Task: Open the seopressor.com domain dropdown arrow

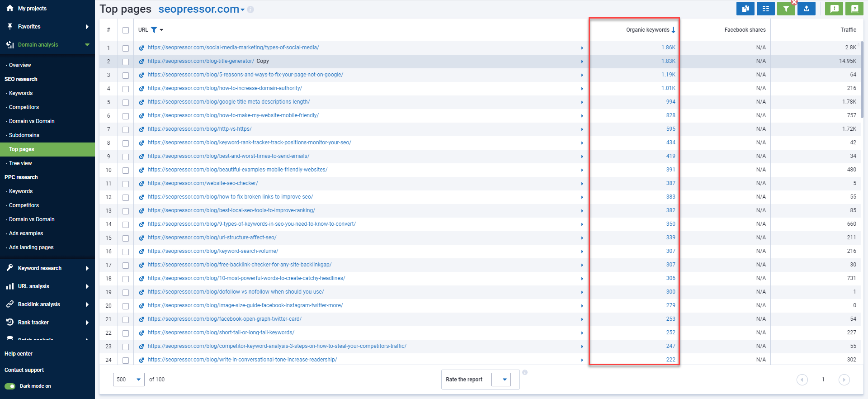Action: click(242, 10)
